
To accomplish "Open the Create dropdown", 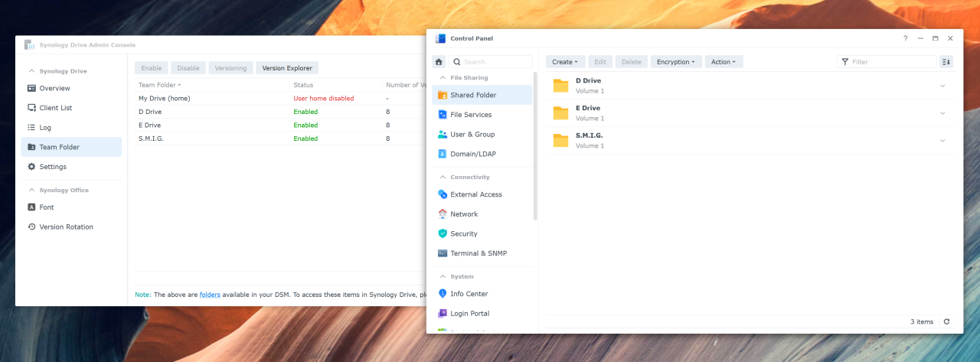I will (x=566, y=62).
